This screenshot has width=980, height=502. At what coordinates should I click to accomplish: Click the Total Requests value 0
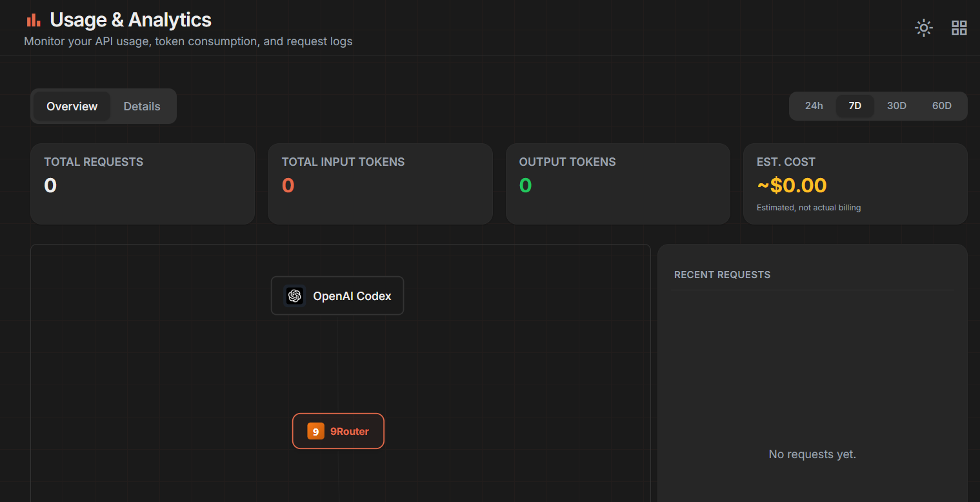(x=50, y=186)
